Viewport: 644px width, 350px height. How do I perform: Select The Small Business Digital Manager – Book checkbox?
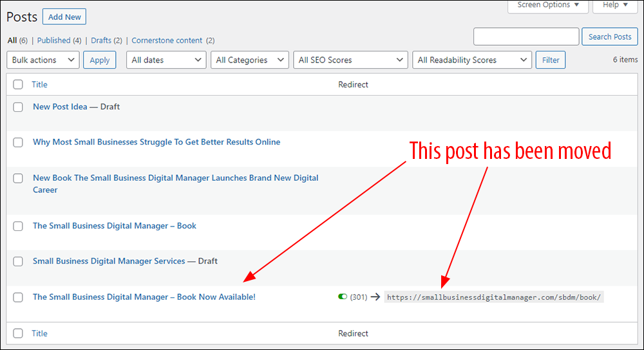18,226
